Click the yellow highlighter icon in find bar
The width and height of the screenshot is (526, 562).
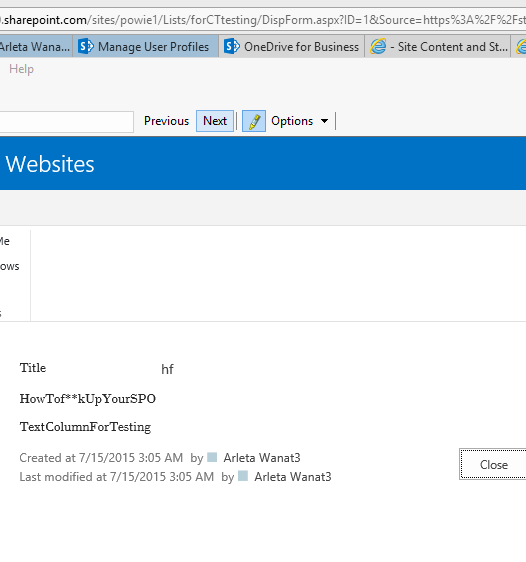click(254, 121)
